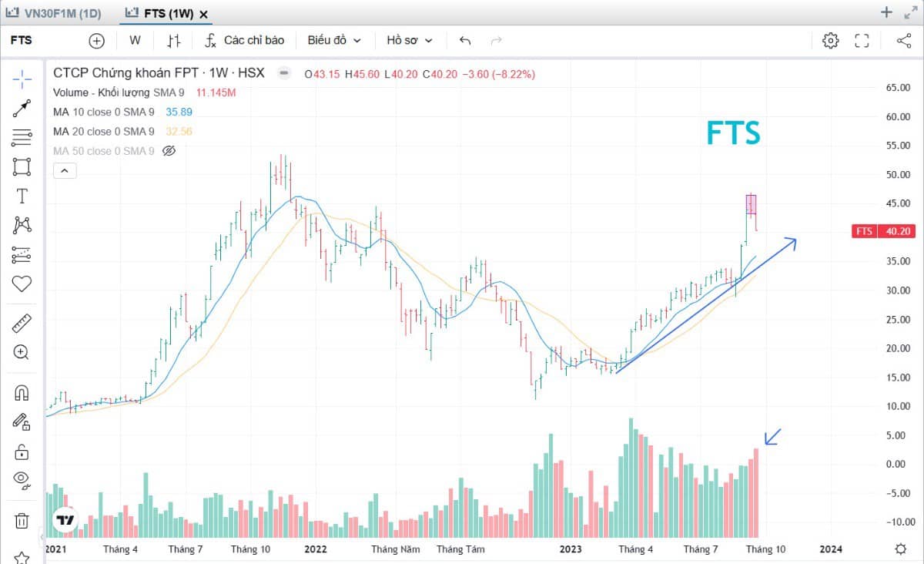Image resolution: width=924 pixels, height=564 pixels.
Task: Change the W time interval
Action: [136, 41]
